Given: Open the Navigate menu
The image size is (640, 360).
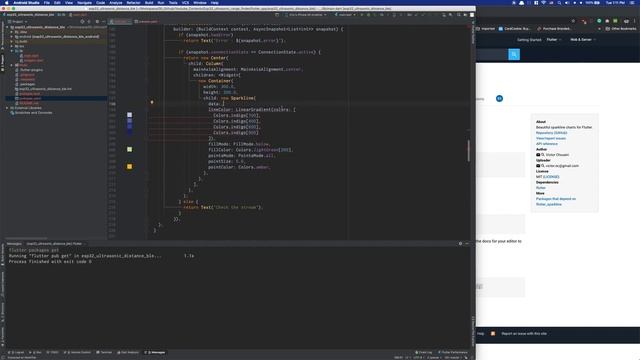Looking at the screenshot, I should pyautogui.click(x=84, y=2).
